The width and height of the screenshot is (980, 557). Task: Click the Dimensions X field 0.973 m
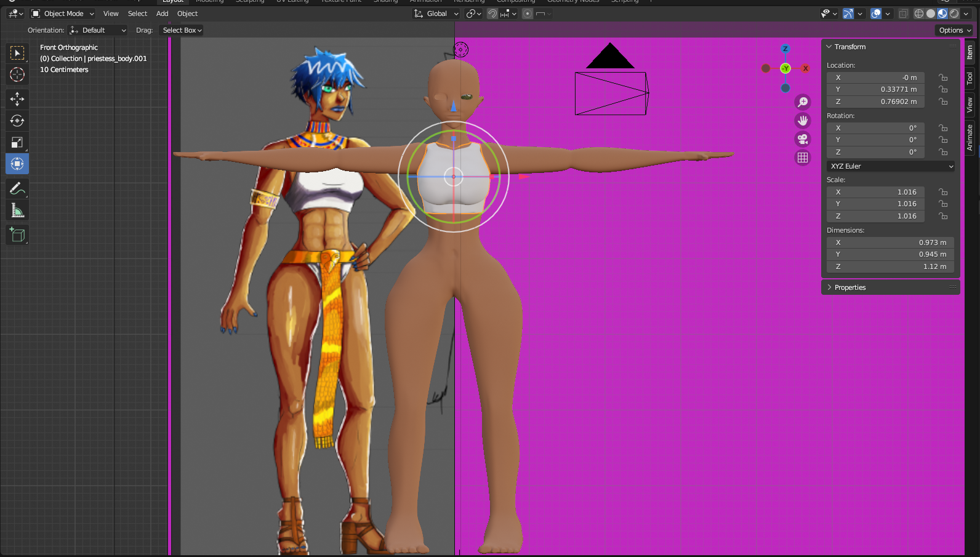coord(890,242)
